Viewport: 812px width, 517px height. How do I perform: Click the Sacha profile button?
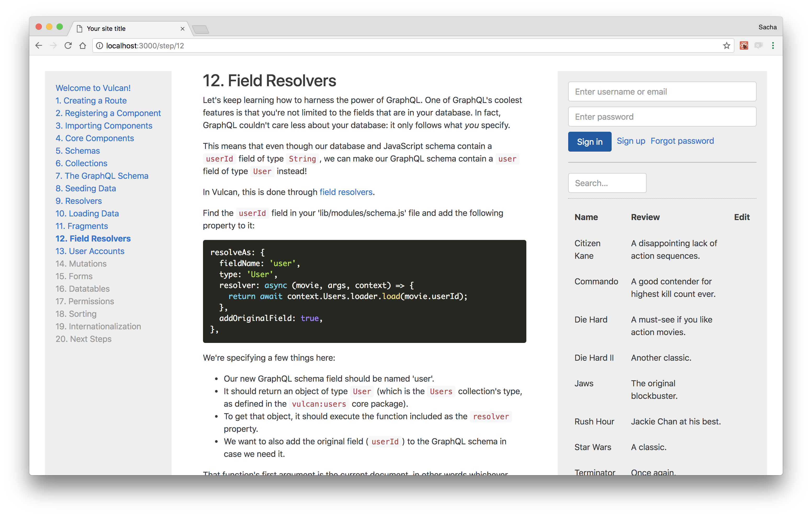[768, 27]
